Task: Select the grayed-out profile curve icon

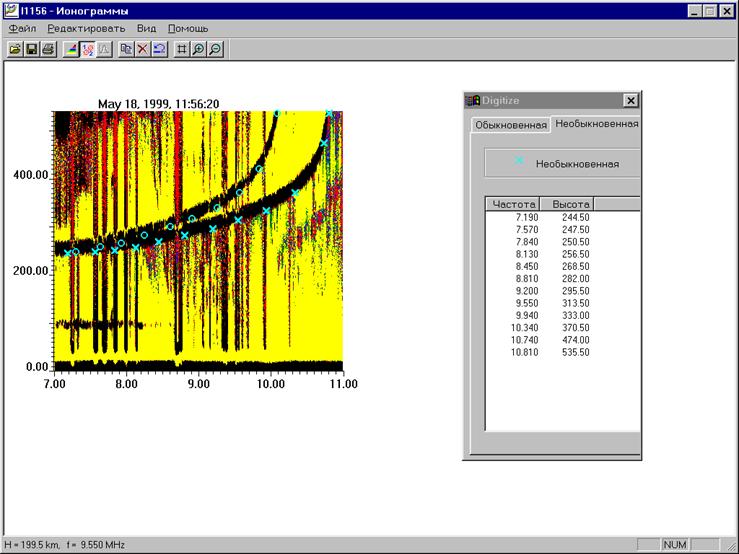Action: [104, 49]
